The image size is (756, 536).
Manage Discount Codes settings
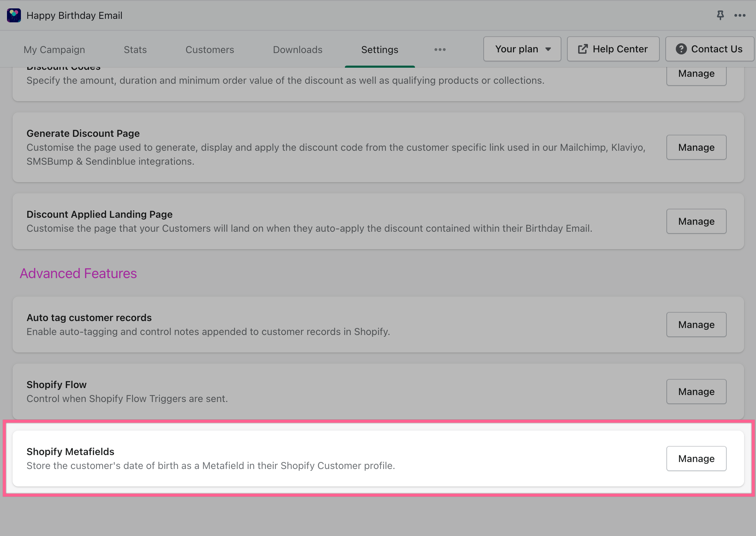[696, 74]
